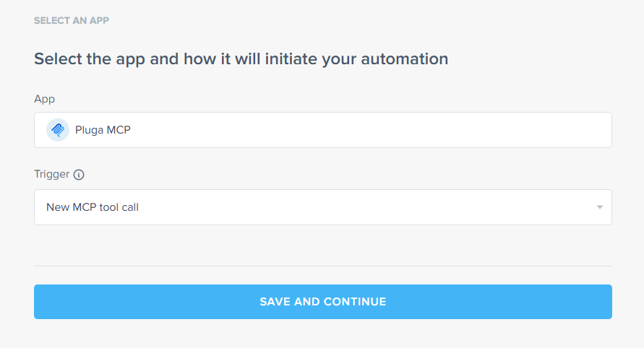Expand the Trigger dropdown arrow
Image resolution: width=644 pixels, height=348 pixels.
(x=600, y=207)
